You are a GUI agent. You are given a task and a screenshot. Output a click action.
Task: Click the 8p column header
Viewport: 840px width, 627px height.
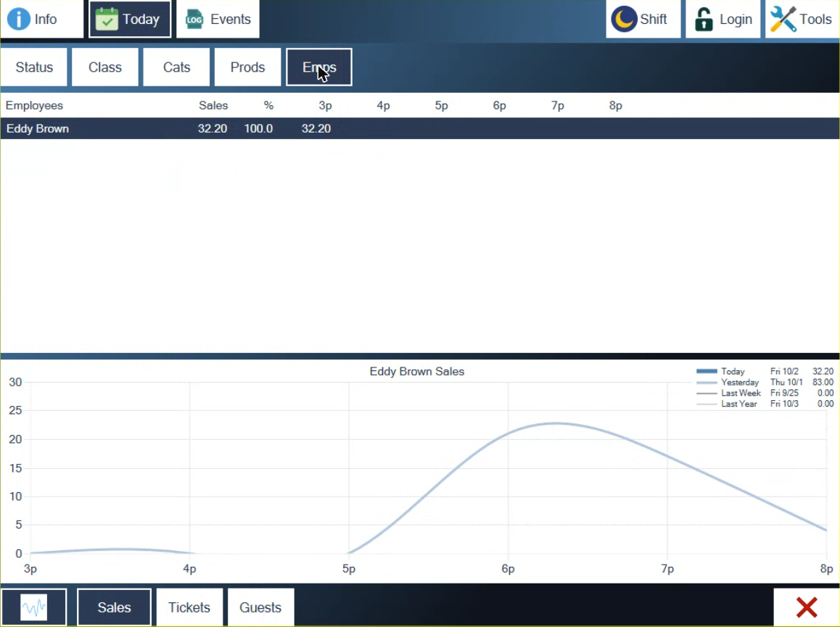[616, 106]
